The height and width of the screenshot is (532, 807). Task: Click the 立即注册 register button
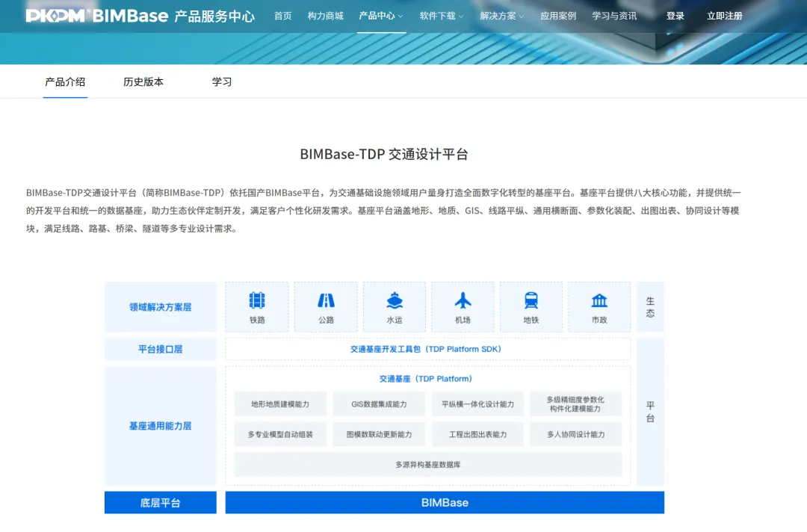(x=724, y=16)
